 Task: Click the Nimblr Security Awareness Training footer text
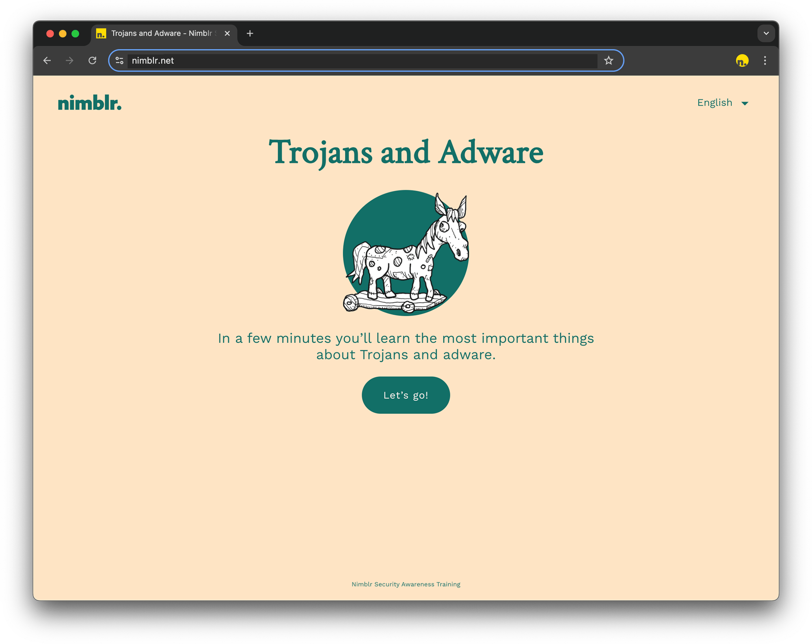(406, 584)
